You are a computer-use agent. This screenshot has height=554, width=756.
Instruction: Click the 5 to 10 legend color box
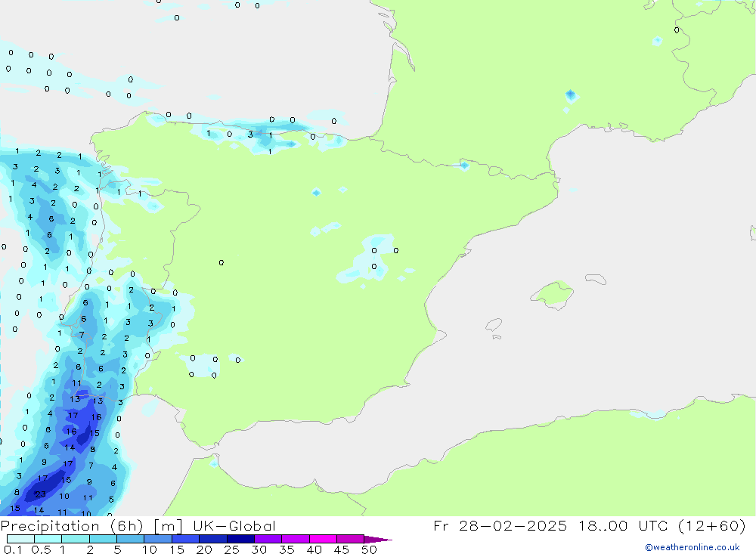pos(131,539)
